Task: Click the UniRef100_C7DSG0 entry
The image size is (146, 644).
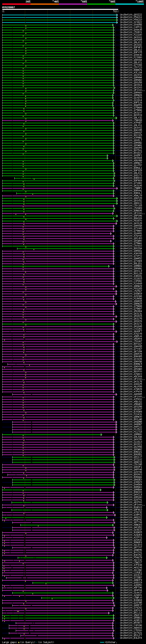Action: [x=131, y=630]
